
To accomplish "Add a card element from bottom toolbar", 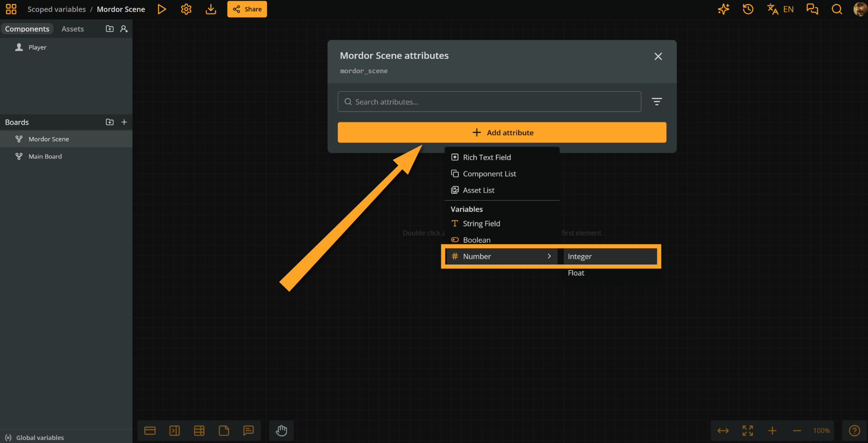I will coord(150,431).
